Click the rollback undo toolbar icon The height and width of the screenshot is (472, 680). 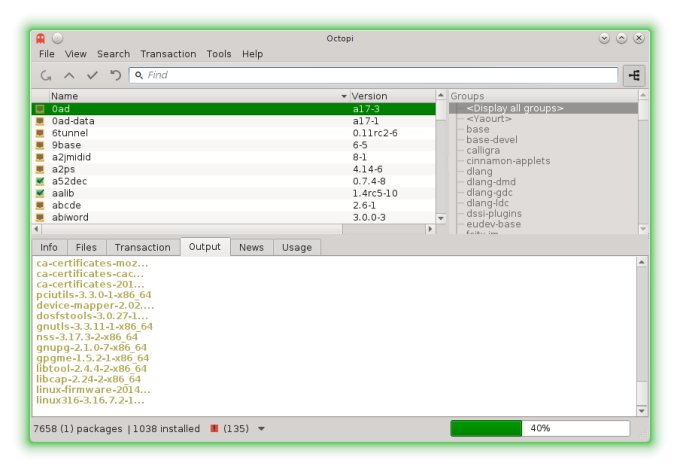coord(115,75)
